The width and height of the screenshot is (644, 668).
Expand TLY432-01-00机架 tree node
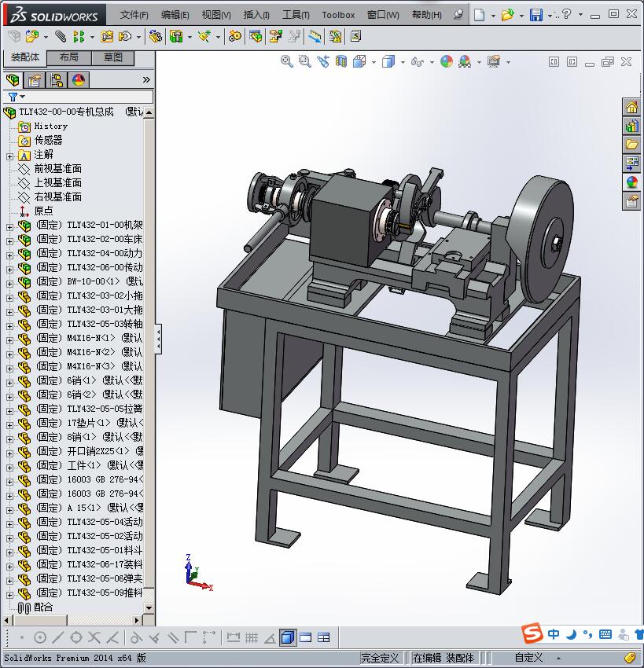[9, 227]
